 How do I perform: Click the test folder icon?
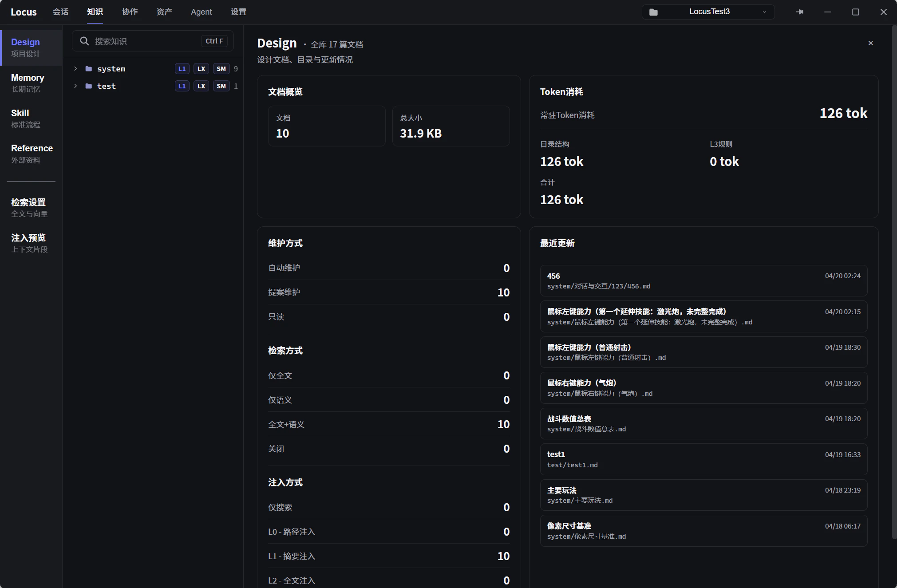[x=89, y=86]
